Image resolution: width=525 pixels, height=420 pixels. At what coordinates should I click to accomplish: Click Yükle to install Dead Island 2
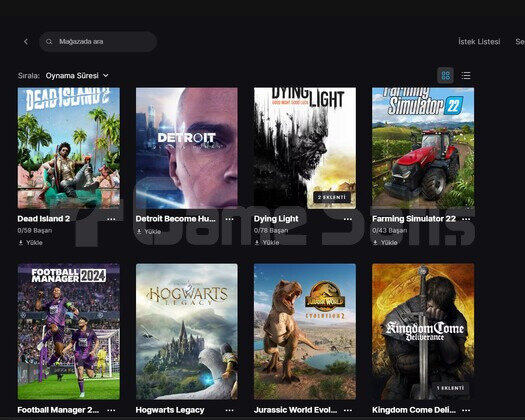(x=30, y=242)
